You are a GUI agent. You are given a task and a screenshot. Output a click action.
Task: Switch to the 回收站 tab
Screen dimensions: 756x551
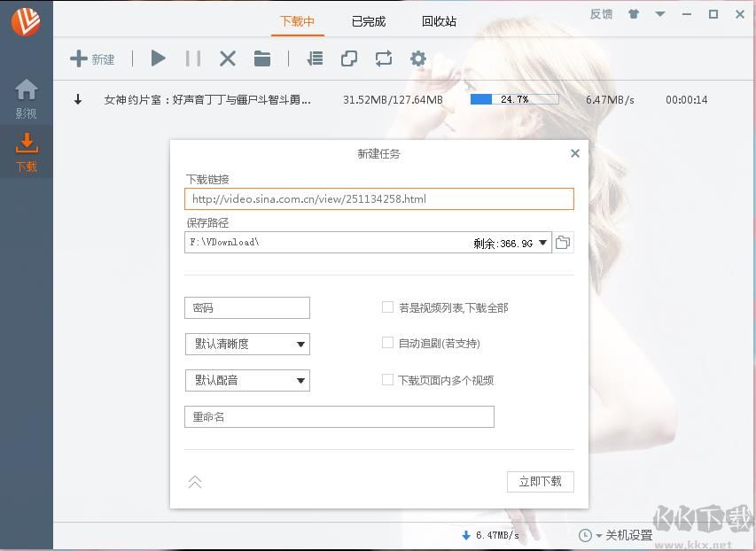[439, 21]
